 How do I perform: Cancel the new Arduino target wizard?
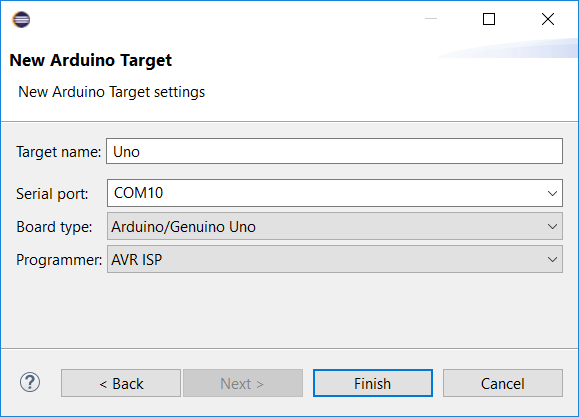coord(503,383)
